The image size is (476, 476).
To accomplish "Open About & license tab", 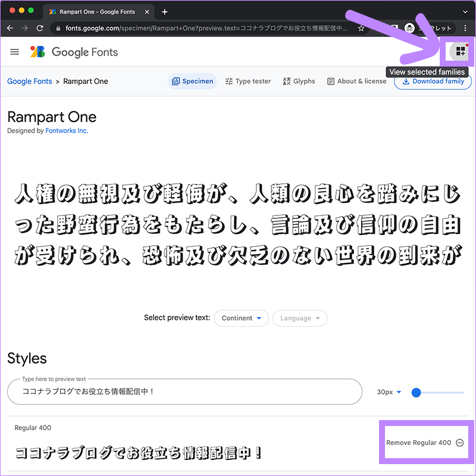I will [x=356, y=82].
